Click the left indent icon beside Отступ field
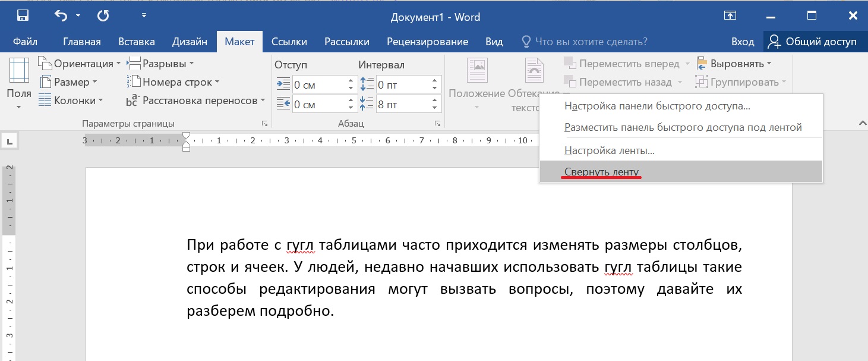Screen dimensions: 868x361 pyautogui.click(x=283, y=84)
